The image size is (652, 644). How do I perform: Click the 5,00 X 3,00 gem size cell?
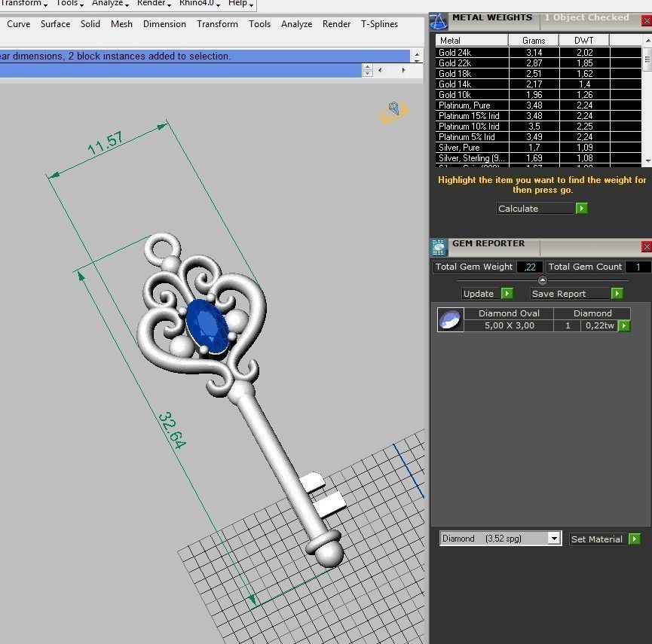click(509, 325)
